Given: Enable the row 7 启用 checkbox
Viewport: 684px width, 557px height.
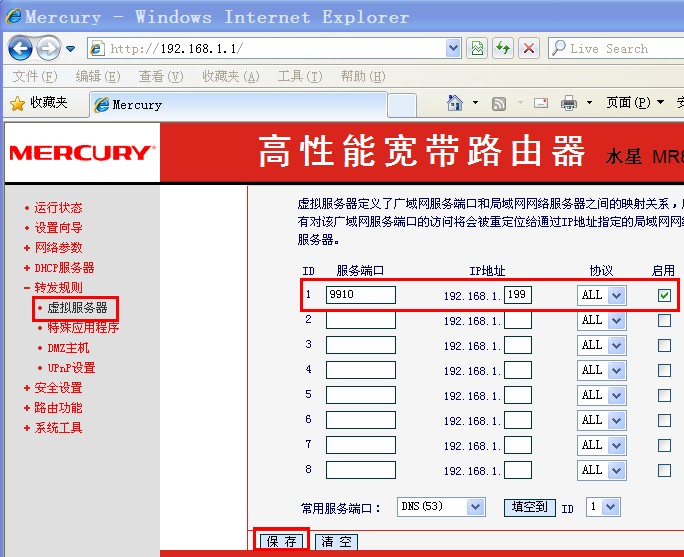Looking at the screenshot, I should point(664,445).
